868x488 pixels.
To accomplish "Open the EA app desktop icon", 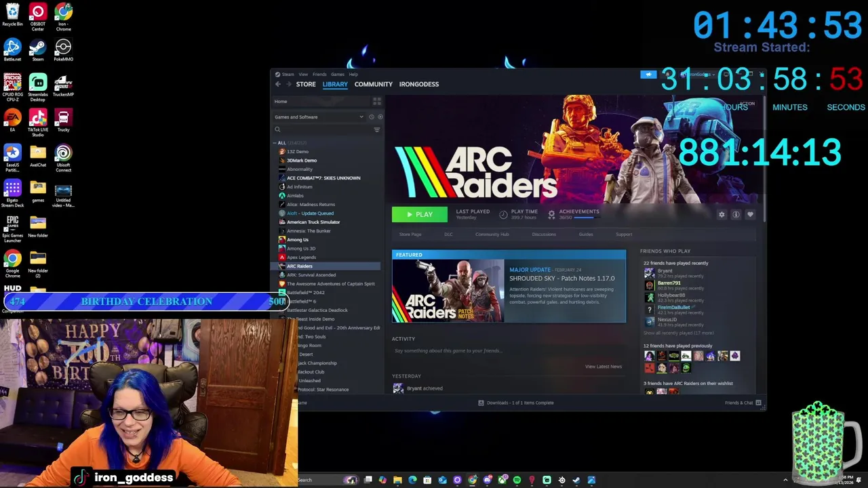I will (x=12, y=121).
